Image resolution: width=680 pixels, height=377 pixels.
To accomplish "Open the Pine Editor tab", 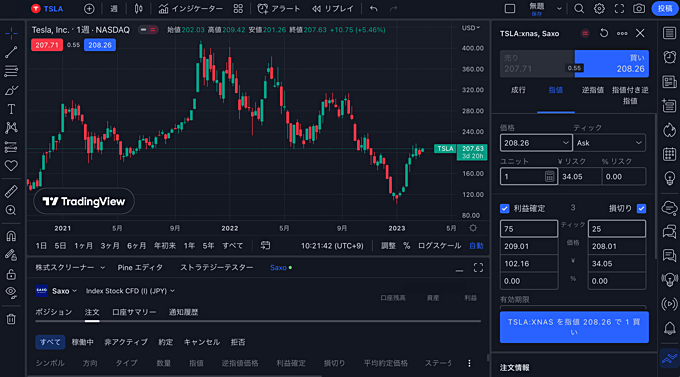I will tap(140, 268).
